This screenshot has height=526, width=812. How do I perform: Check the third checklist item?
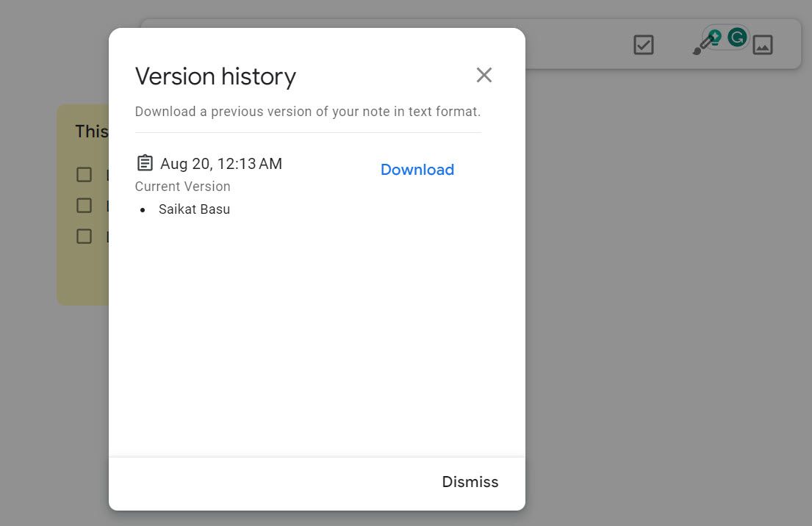pyautogui.click(x=83, y=236)
